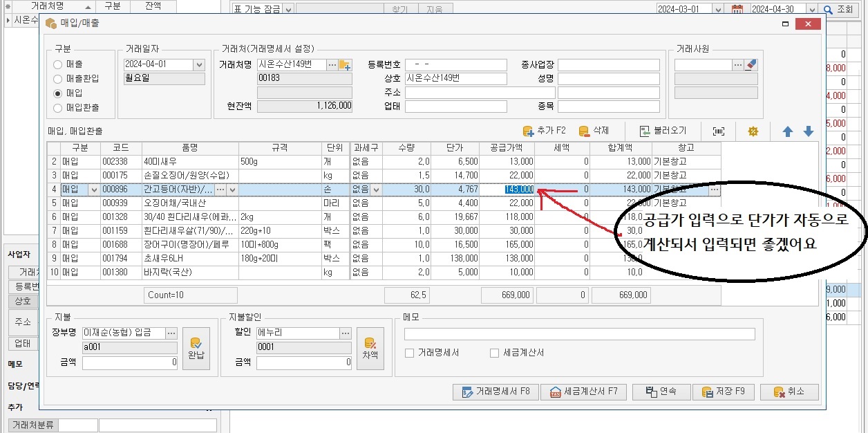868x433 pixels.
Task: Click the 완납 full-payment button
Action: pos(196,348)
